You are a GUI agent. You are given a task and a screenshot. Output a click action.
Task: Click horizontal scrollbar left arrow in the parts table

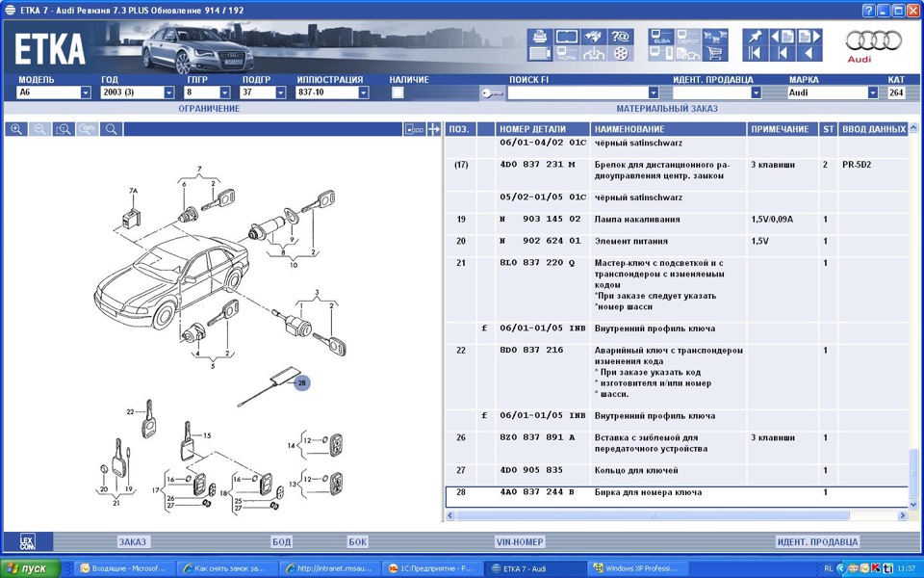(x=450, y=515)
